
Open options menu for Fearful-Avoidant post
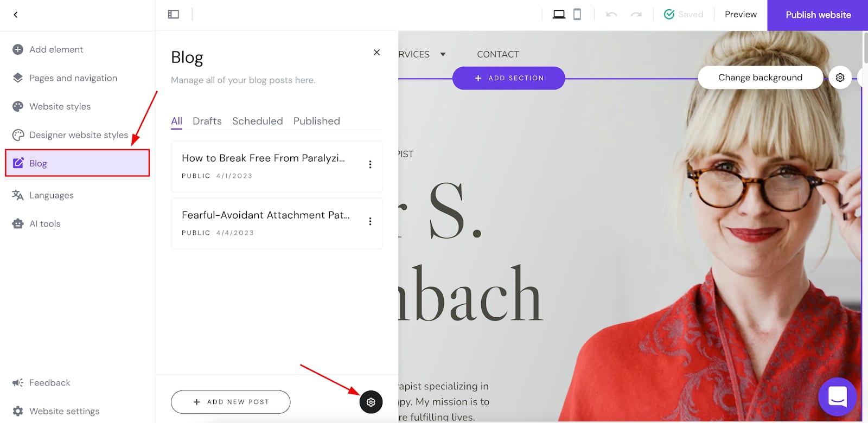370,221
